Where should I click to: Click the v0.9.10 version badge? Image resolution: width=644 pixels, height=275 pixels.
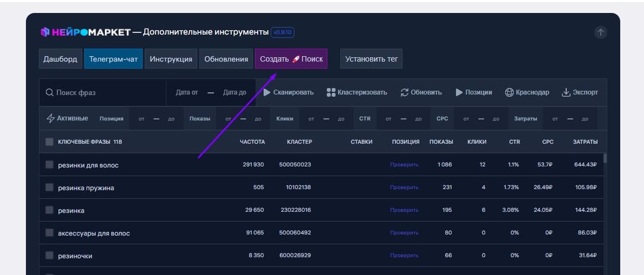click(282, 32)
